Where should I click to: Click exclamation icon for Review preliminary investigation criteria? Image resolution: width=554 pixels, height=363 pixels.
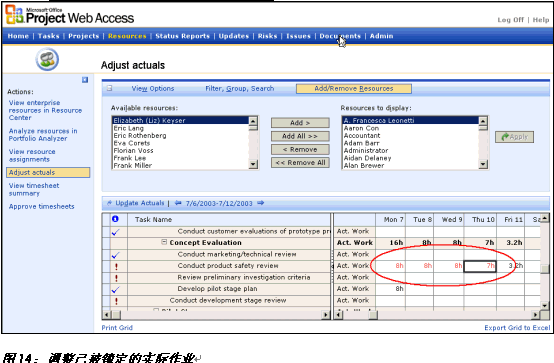tap(116, 278)
